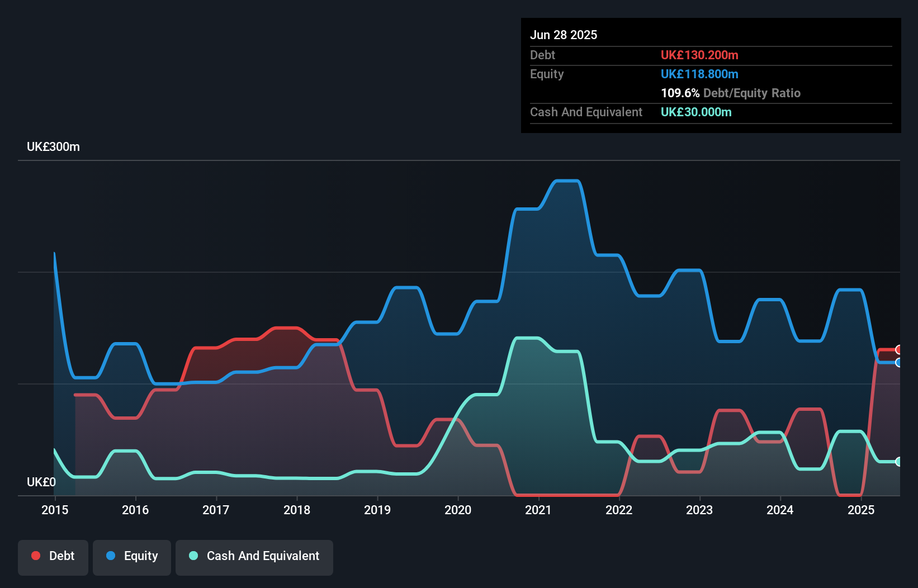Select the red Debt endpoint marker on chart edge

(899, 349)
